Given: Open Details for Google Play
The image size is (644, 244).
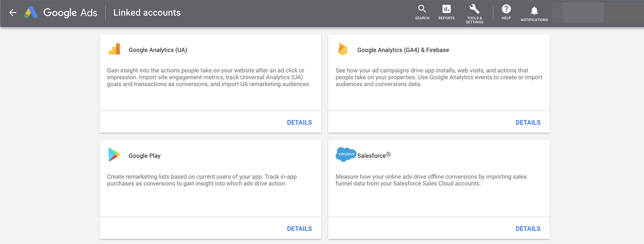Looking at the screenshot, I should tap(299, 229).
